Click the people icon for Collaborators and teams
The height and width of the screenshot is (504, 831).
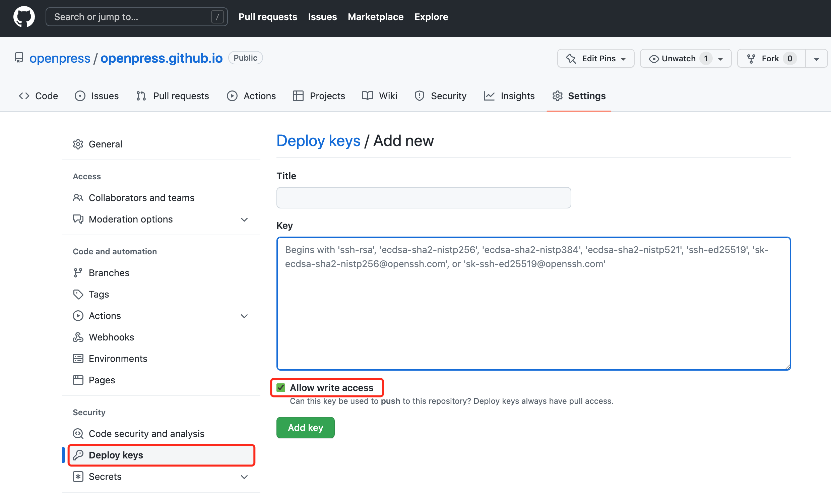pyautogui.click(x=78, y=198)
